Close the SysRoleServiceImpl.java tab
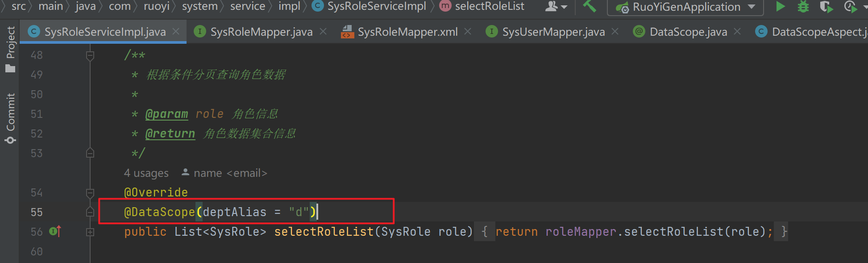Image resolution: width=868 pixels, height=263 pixels. coord(176,32)
